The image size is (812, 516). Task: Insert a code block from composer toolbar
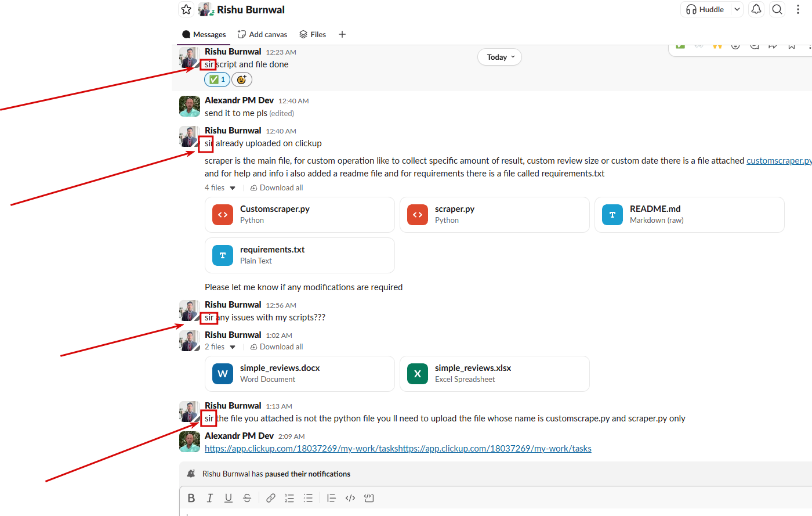(x=369, y=498)
